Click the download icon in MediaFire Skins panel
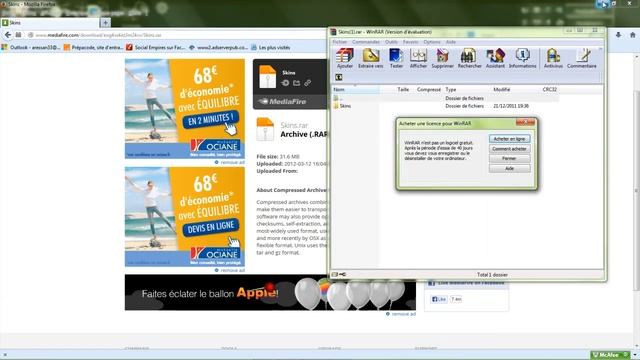The height and width of the screenshot is (360, 640). [x=285, y=83]
